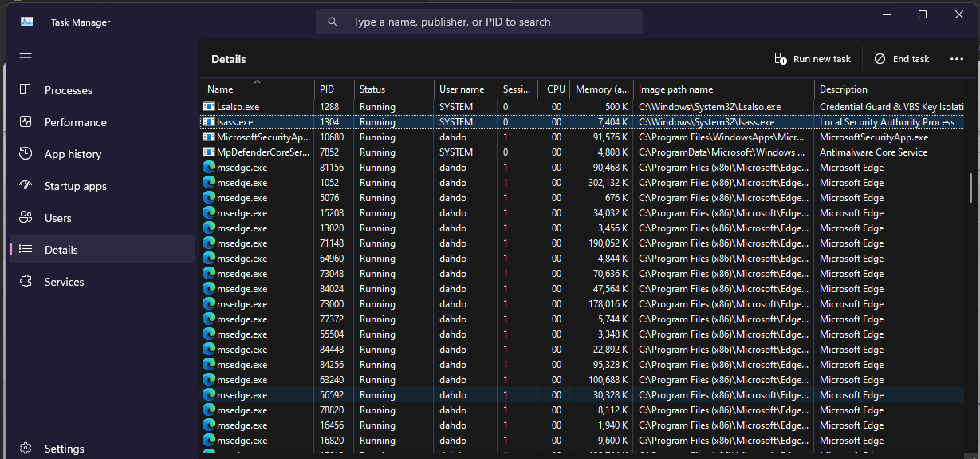This screenshot has width=980, height=459.
Task: Click Edge icon for msedge.exe PID 5076
Action: point(209,198)
